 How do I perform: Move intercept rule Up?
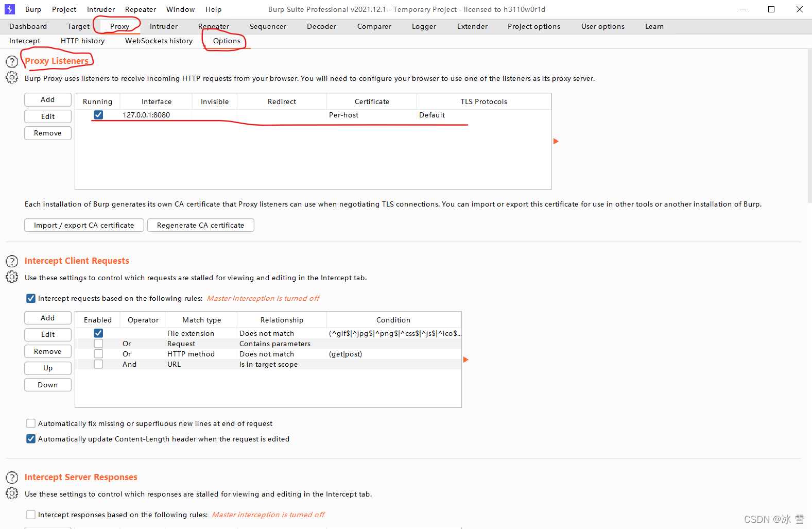[48, 368]
